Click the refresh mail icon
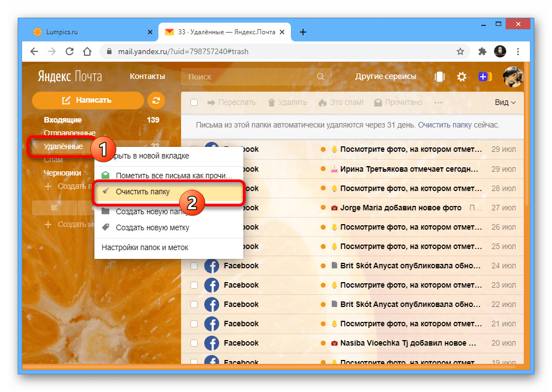Viewport: 552px width, 392px height. click(155, 100)
